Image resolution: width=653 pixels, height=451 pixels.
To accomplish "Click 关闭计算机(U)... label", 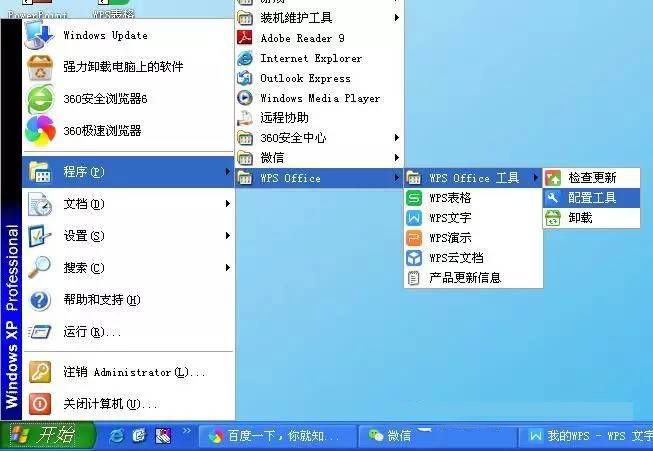I will click(111, 404).
